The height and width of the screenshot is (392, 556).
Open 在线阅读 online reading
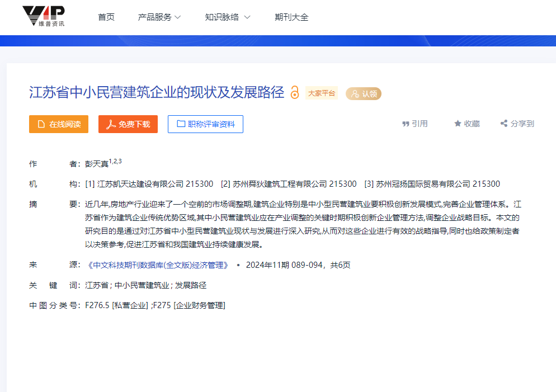pyautogui.click(x=59, y=124)
